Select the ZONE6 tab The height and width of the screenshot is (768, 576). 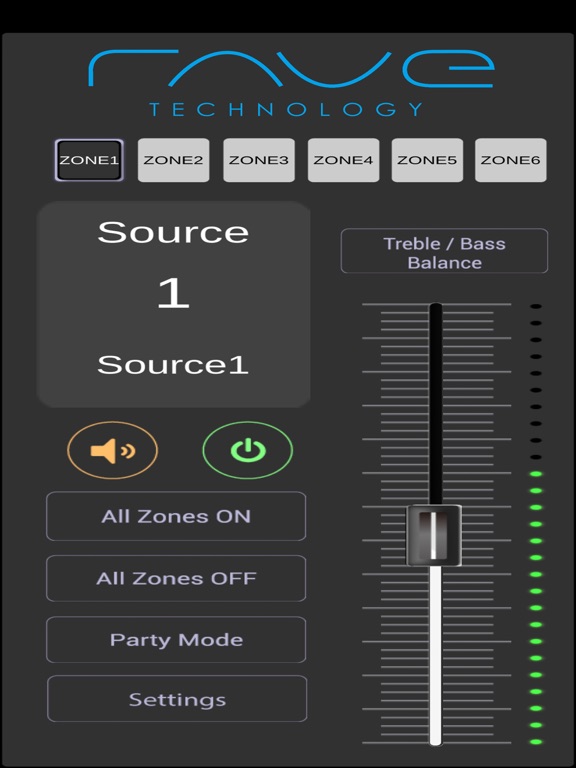(511, 160)
